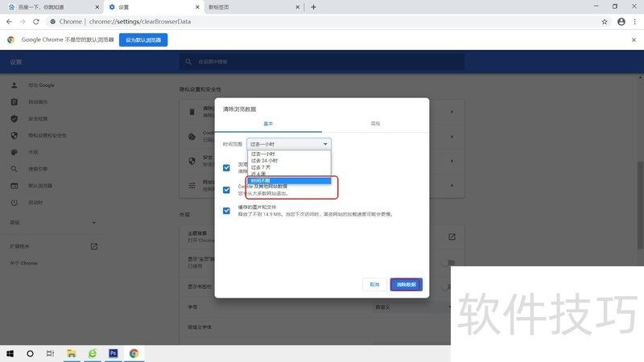
Task: Open the Windows Start menu
Action: click(10, 353)
